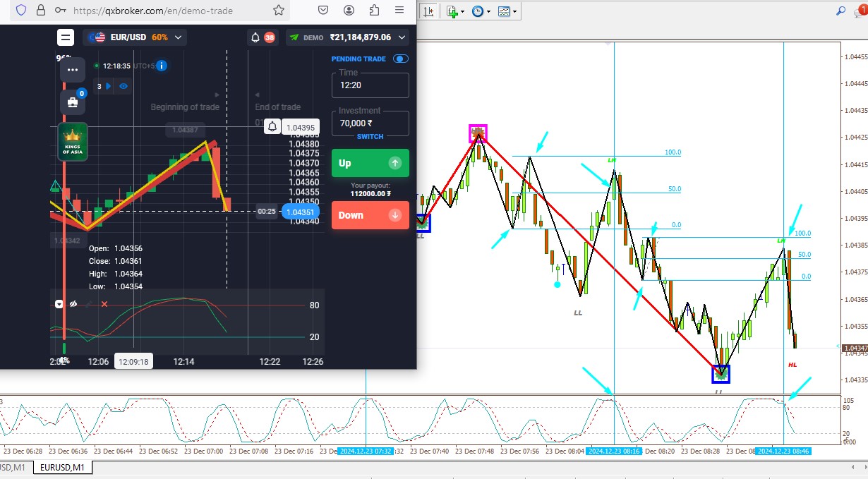Toggle the eye visibility icon for drawings

coord(123,86)
